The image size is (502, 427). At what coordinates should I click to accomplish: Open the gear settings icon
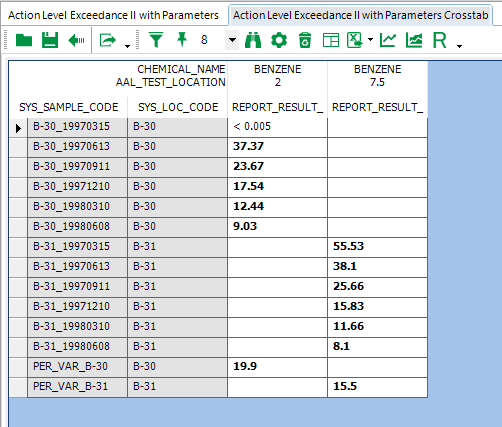click(279, 40)
